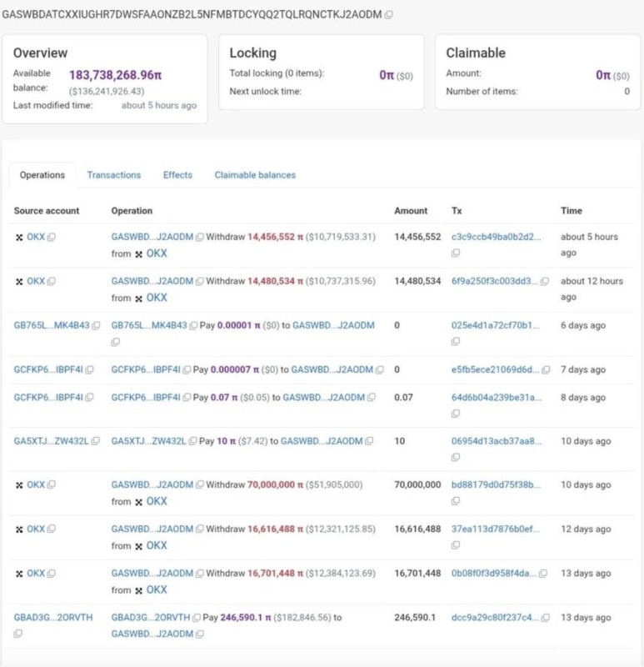This screenshot has height=667, width=644.
Task: Copy tx hash 0b08f0f3d958f4da
Action: pyautogui.click(x=544, y=574)
